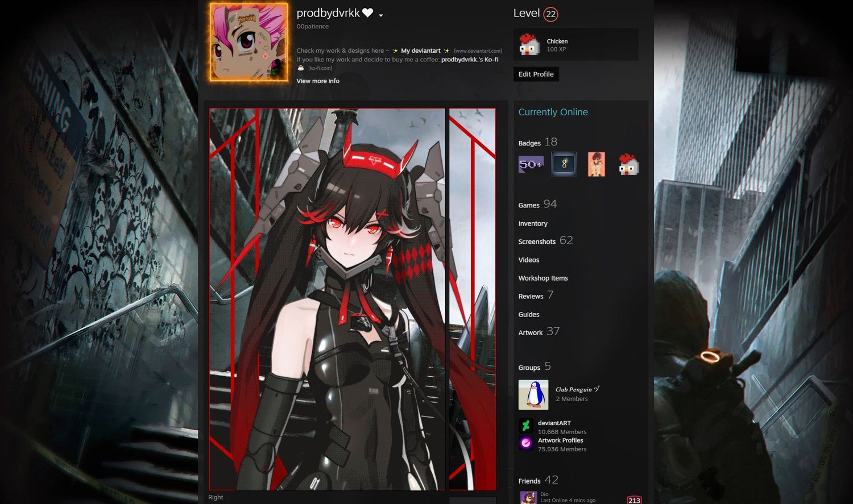Open the Chicken 100 XP featured badge

coord(576,45)
